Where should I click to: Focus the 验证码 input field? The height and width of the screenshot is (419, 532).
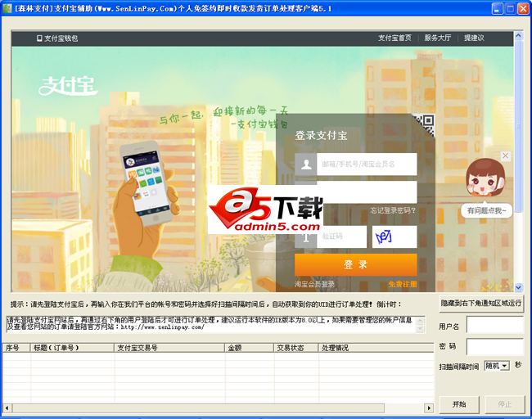coord(341,237)
